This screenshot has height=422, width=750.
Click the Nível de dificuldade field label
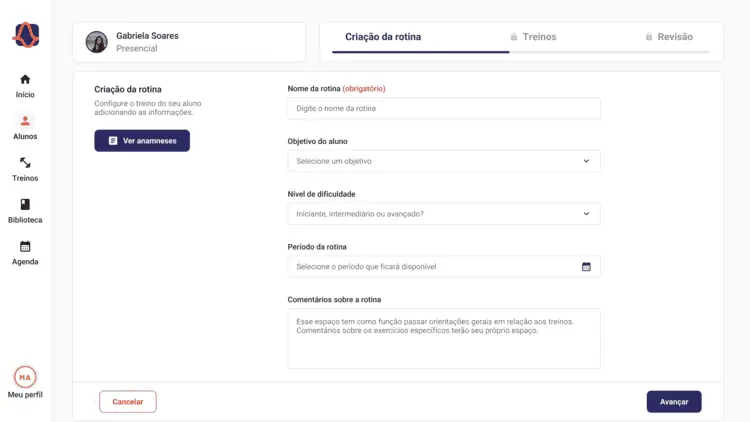(x=321, y=194)
